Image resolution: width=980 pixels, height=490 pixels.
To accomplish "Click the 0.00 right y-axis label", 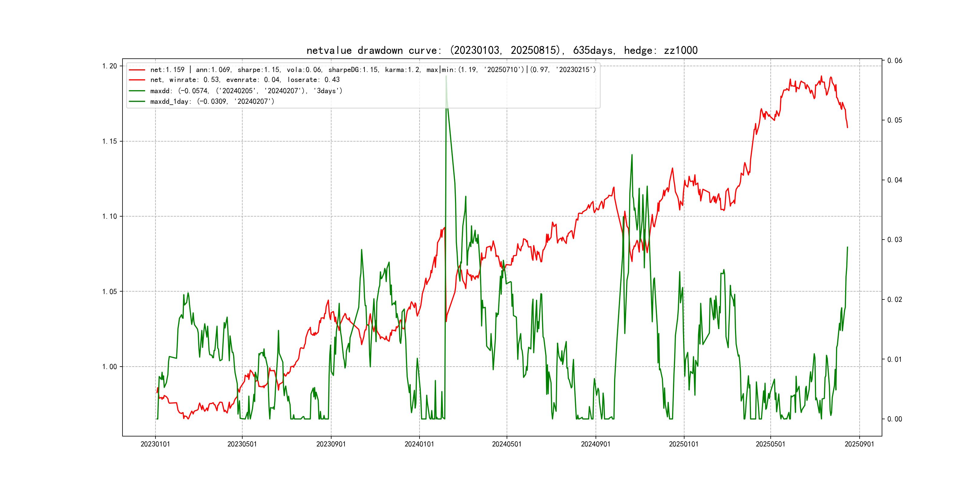I will coord(894,419).
